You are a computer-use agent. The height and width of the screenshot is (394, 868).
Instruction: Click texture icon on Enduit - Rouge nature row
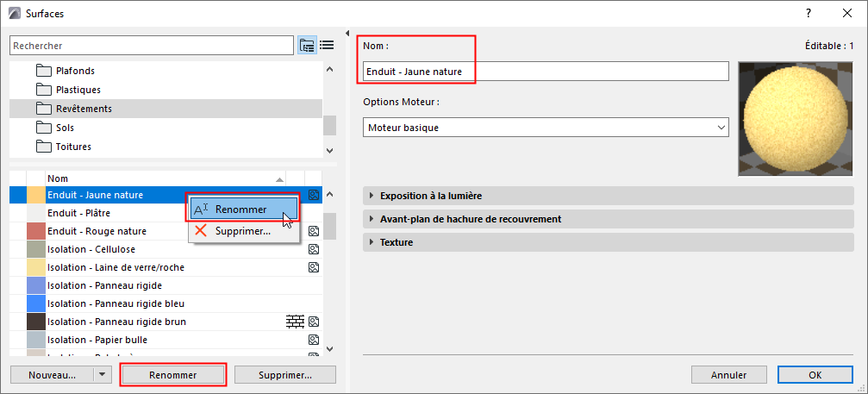(314, 231)
